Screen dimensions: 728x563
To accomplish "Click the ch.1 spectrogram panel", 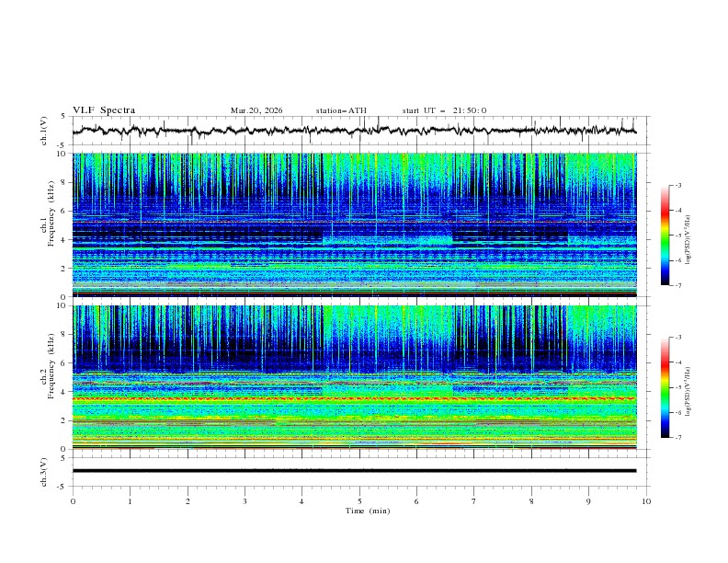I will (355, 224).
